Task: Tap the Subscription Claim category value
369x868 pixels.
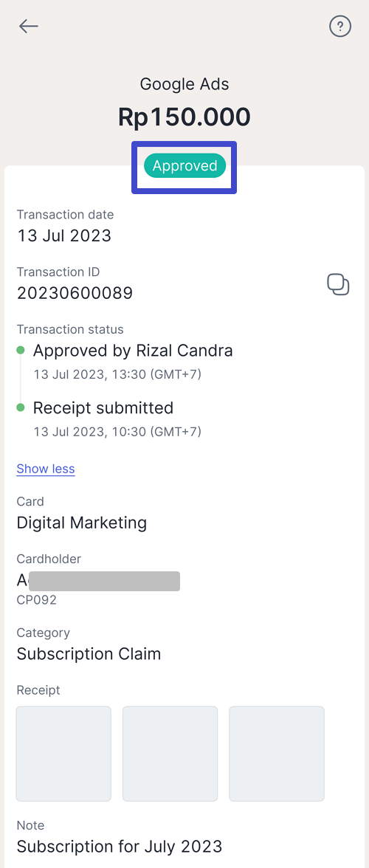Action: 89,654
